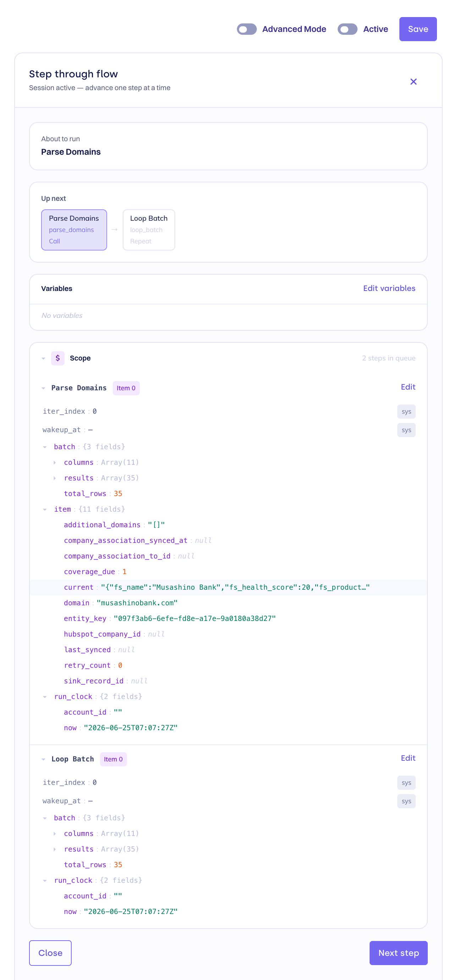This screenshot has width=454, height=980.
Task: Collapse the Parse Domains scope group
Action: click(43, 389)
